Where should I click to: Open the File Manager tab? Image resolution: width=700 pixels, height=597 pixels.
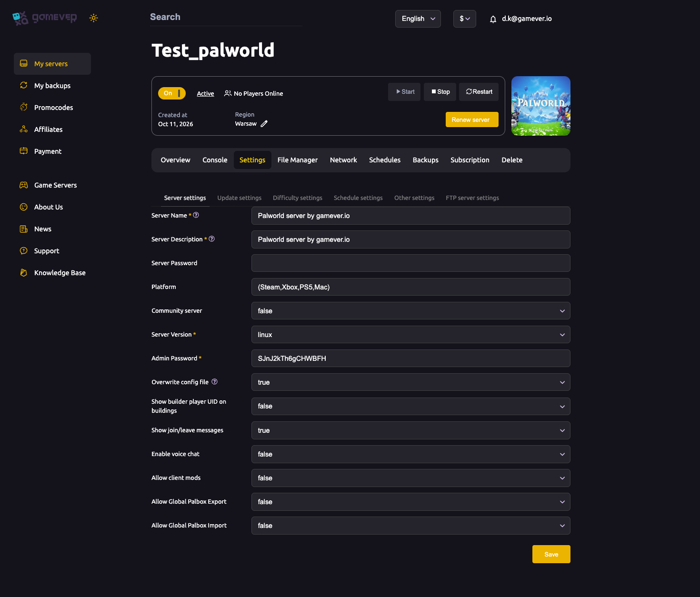coord(298,160)
